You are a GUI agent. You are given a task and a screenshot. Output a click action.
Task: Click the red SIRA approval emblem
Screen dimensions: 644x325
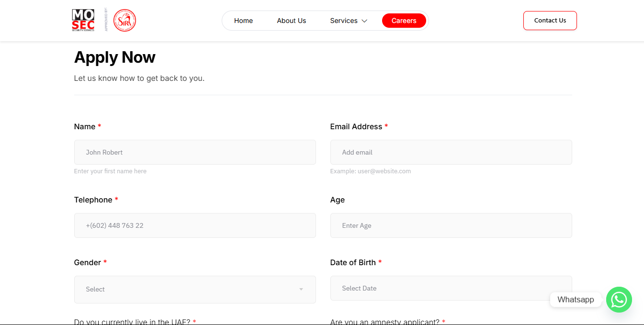tap(124, 21)
